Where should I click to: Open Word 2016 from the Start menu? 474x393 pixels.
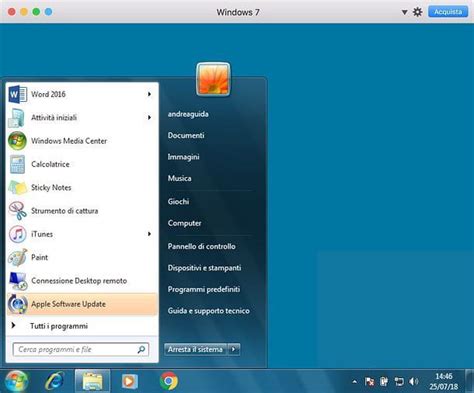tap(82, 94)
